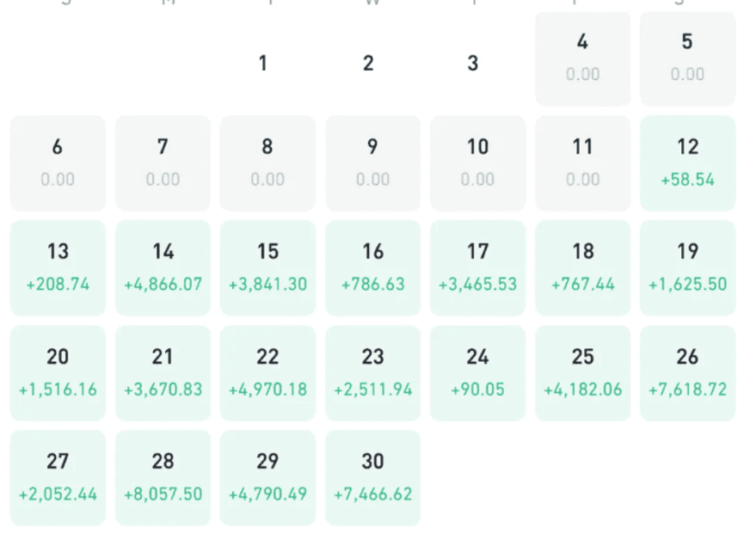Viewport: 756px width, 546px height.
Task: Select day 12 with +58.54 profit
Action: 687,163
